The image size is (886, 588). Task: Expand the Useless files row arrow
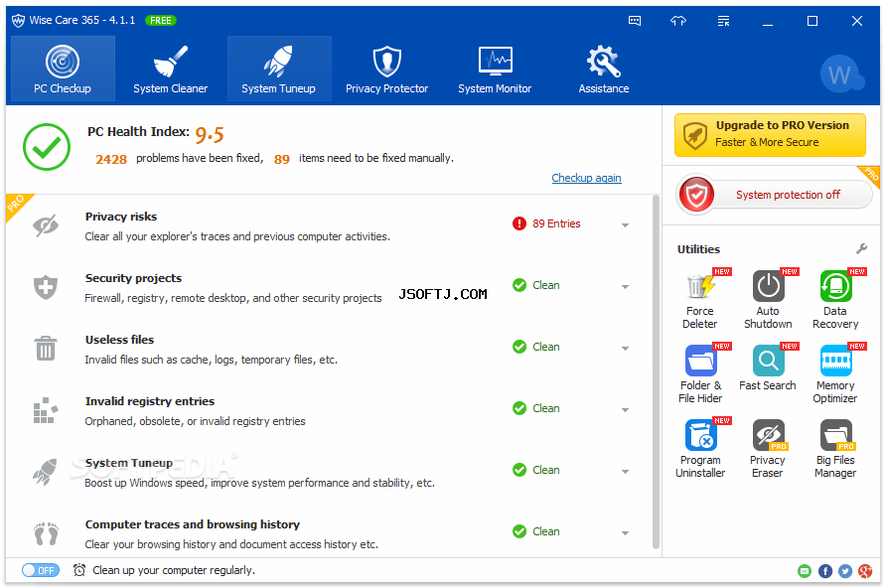[625, 349]
